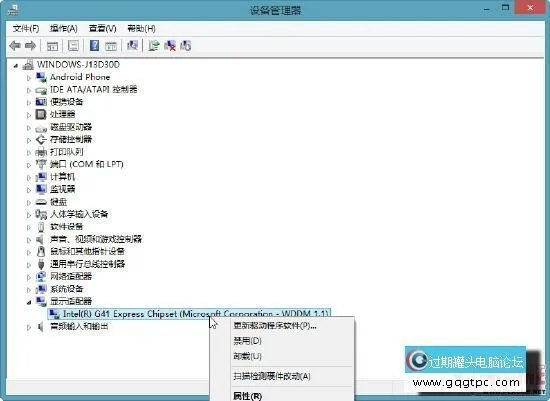Click the 音频输入和输出 audio icon
Viewport: 550px width, 401px height.
(x=40, y=327)
